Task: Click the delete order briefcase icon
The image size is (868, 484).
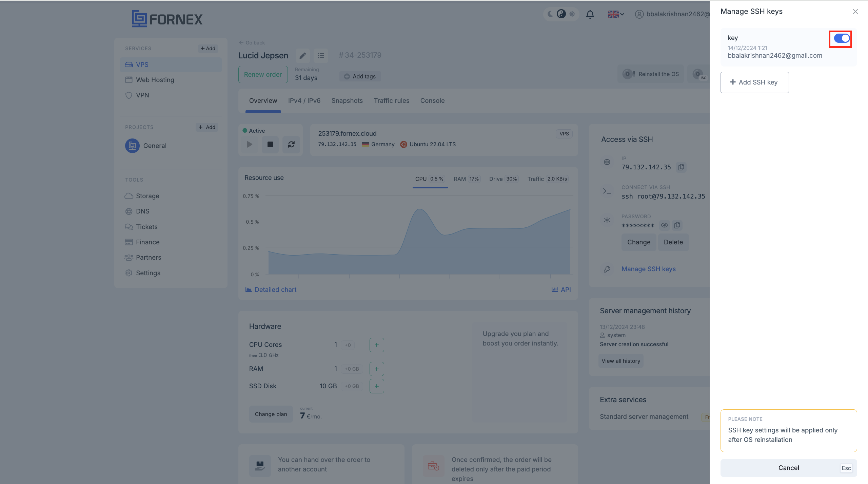Action: [433, 466]
